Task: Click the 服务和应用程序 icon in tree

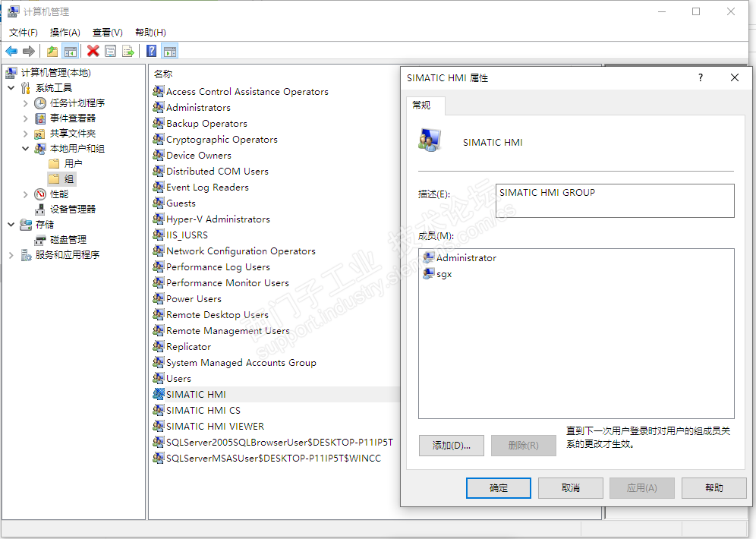Action: point(26,255)
